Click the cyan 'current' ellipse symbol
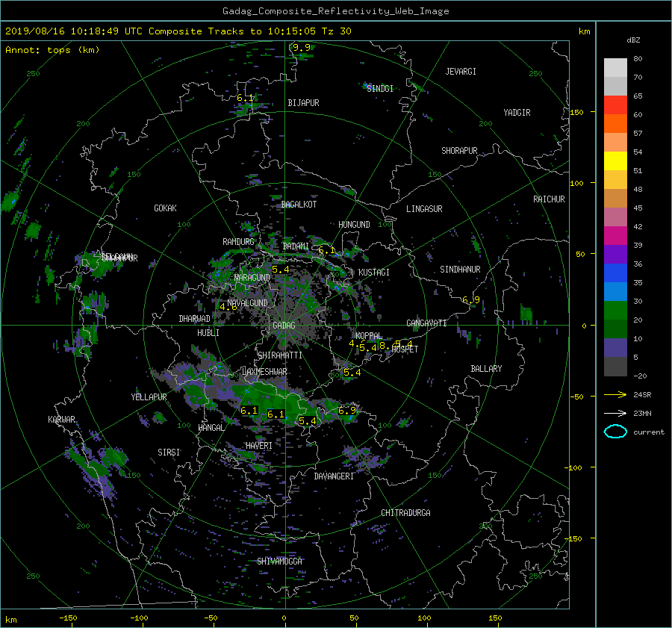Screen dimensions: 672x628 (x=615, y=432)
